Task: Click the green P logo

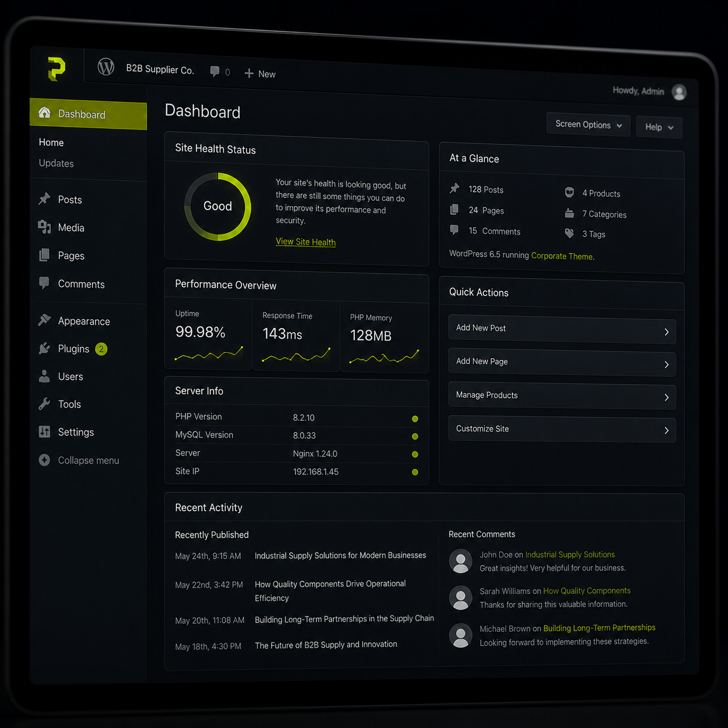Action: pos(56,69)
